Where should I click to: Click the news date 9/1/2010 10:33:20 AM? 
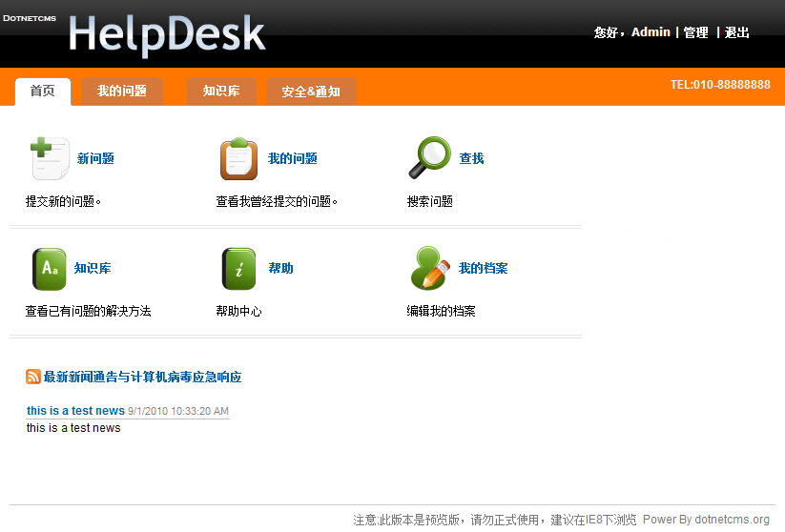178,411
